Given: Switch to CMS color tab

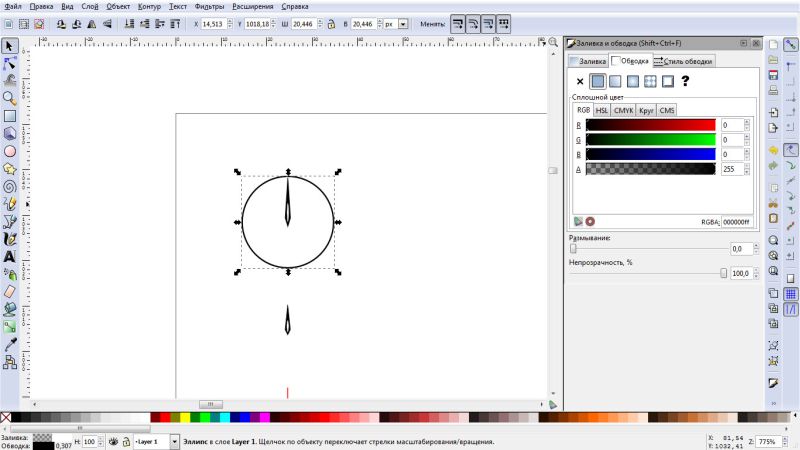Looking at the screenshot, I should click(x=666, y=110).
